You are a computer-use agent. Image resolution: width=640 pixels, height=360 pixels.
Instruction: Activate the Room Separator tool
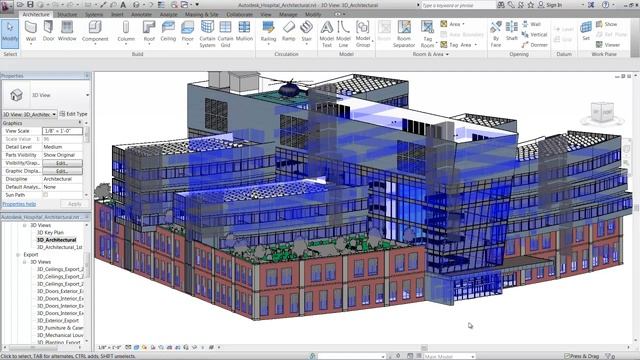click(404, 34)
